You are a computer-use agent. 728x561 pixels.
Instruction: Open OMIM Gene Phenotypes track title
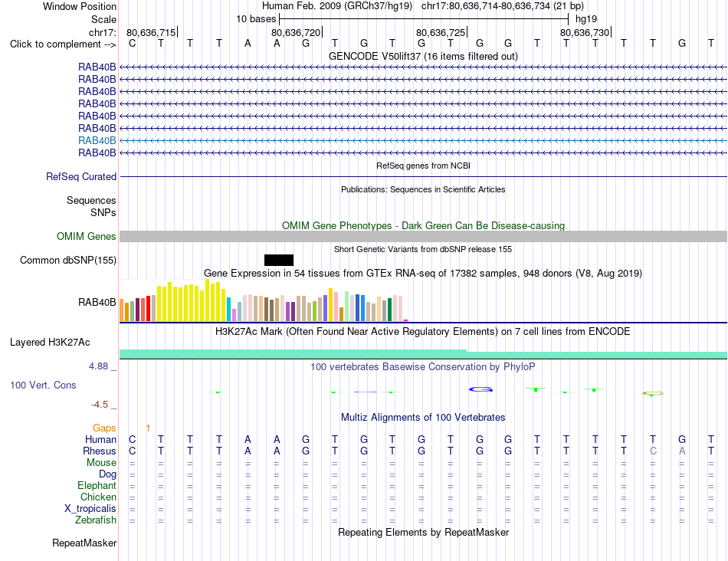423,225
